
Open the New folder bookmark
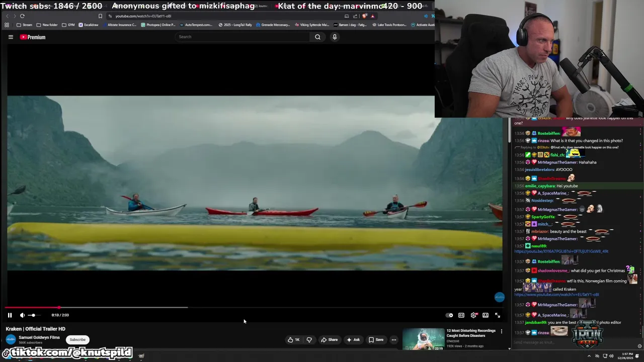tap(47, 25)
